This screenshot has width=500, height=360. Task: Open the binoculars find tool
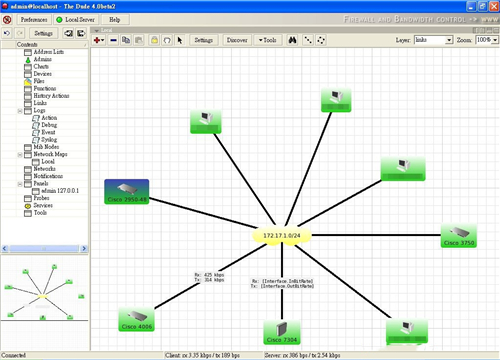293,40
